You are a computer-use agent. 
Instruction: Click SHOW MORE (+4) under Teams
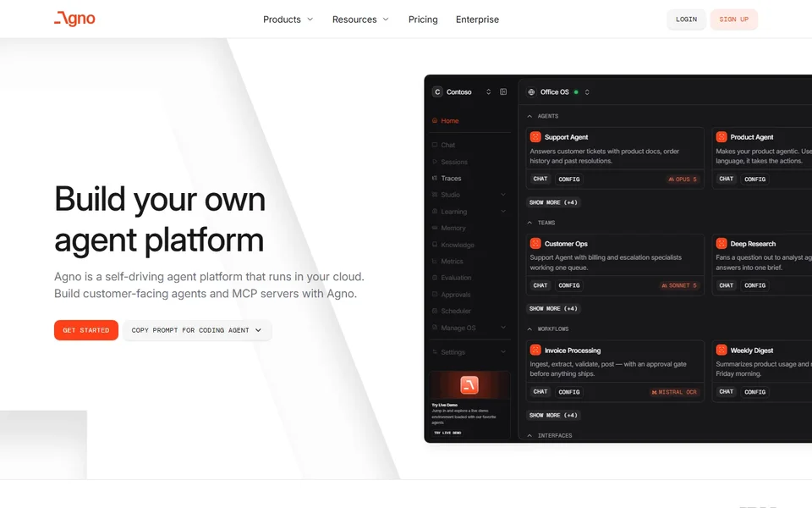[553, 309]
